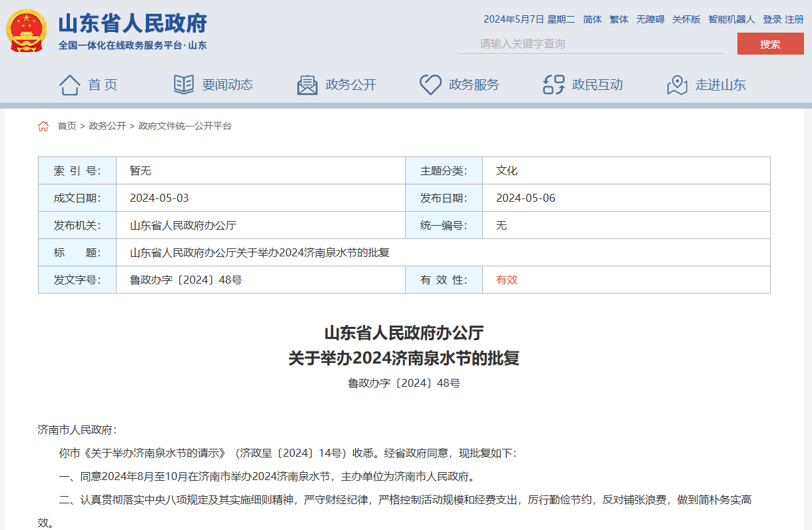Click the paragraph beginning 你市《关于举办济南泉水节的请示》
812x530 pixels.
coord(288,453)
